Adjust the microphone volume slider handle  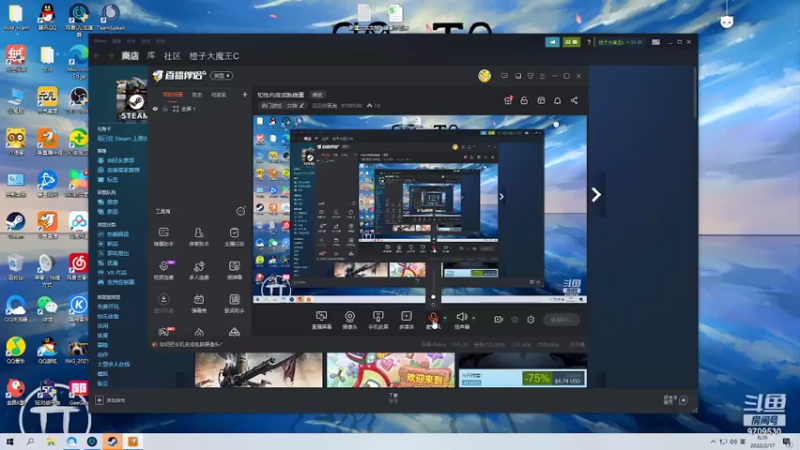coord(433,296)
